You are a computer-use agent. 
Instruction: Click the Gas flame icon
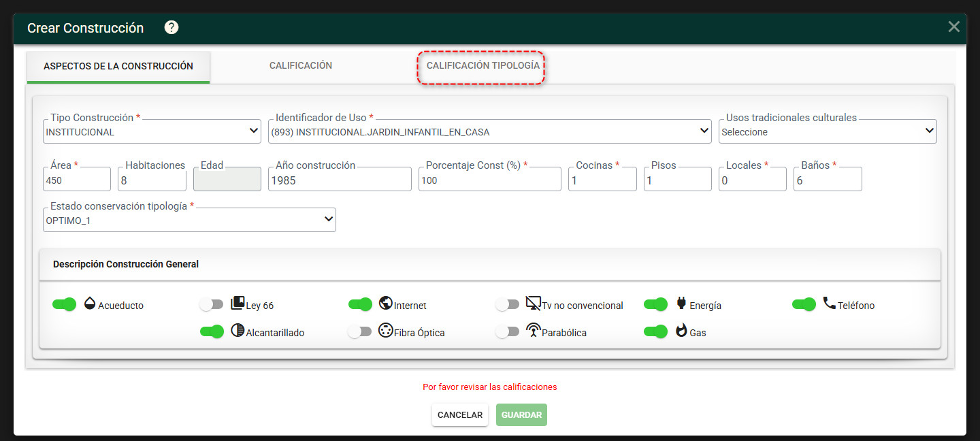pyautogui.click(x=681, y=331)
